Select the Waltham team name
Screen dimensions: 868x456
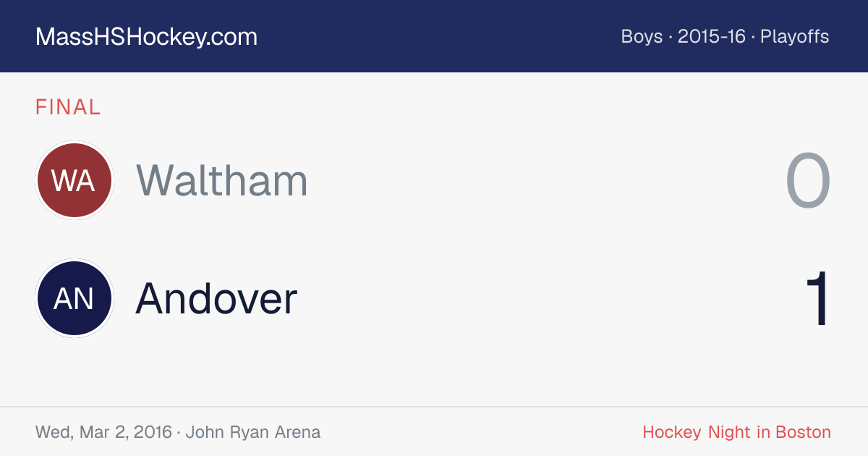(x=222, y=180)
